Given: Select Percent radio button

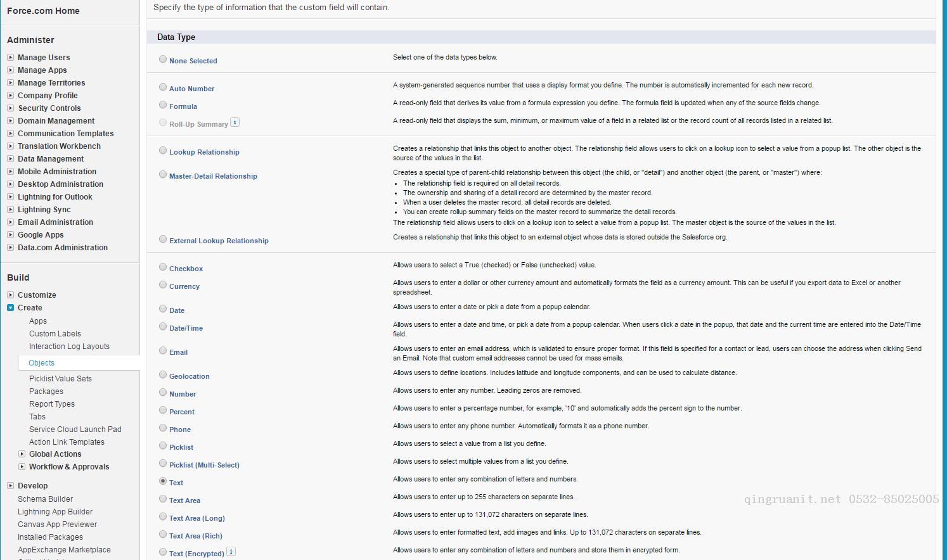Looking at the screenshot, I should point(163,410).
